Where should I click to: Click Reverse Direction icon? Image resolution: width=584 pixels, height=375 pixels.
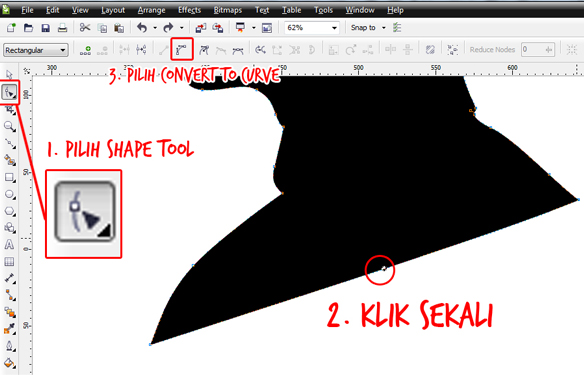pos(260,50)
